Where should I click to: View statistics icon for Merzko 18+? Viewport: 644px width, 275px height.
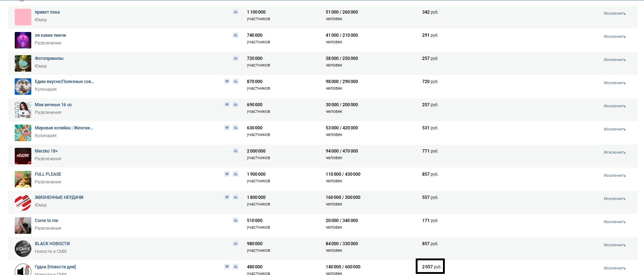coord(236,151)
